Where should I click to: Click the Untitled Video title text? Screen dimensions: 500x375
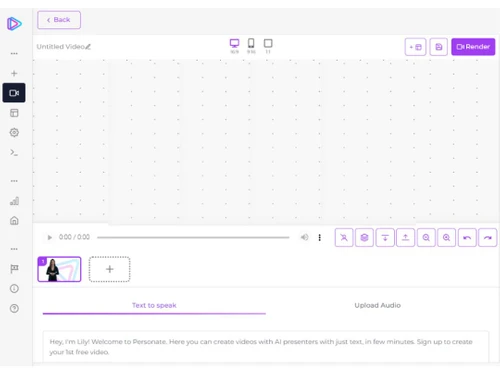pos(60,47)
